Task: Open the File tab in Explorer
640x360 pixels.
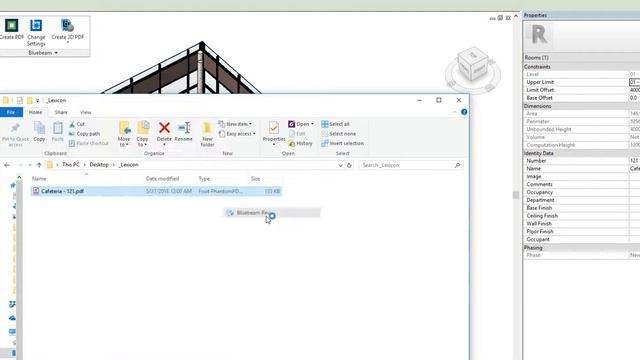Action: pos(11,112)
